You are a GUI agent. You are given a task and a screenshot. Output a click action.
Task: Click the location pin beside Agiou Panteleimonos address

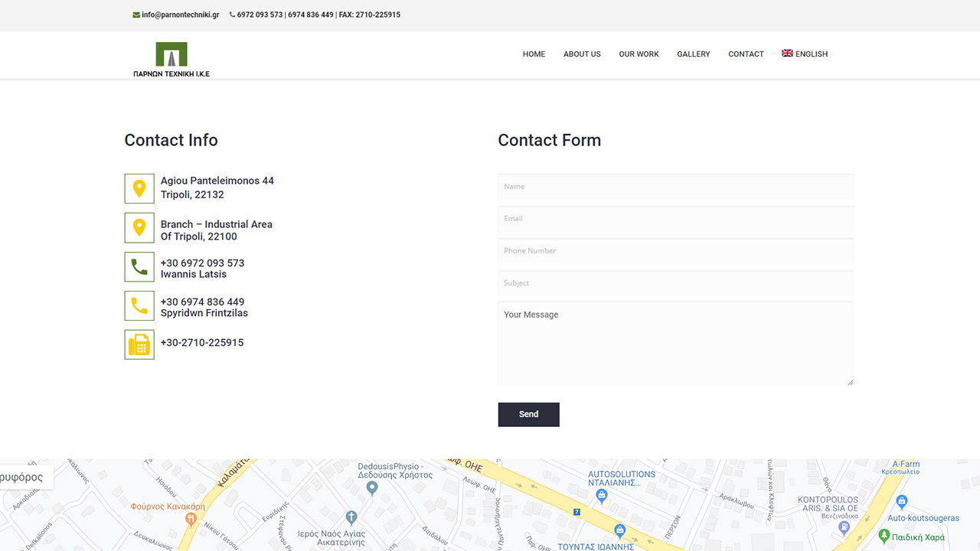139,188
